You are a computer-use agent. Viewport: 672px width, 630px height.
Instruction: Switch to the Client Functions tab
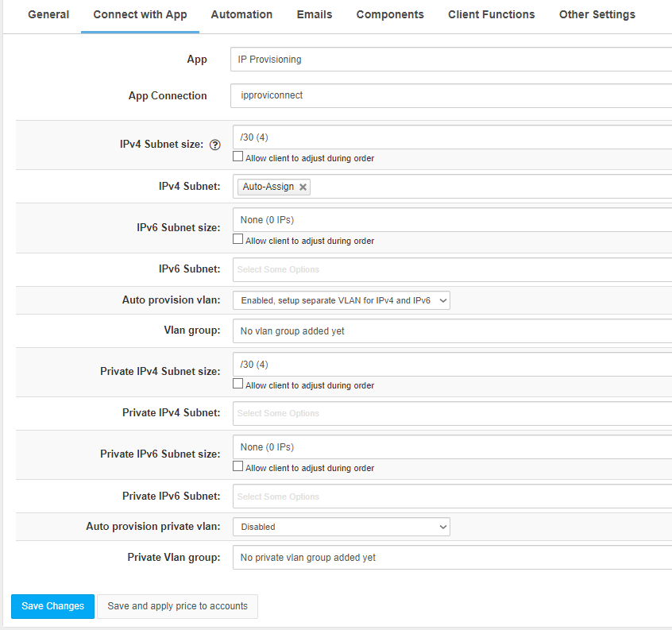[491, 15]
